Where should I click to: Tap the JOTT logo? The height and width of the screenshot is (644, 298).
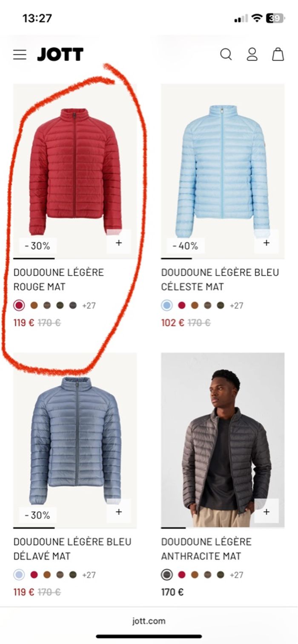coord(60,55)
